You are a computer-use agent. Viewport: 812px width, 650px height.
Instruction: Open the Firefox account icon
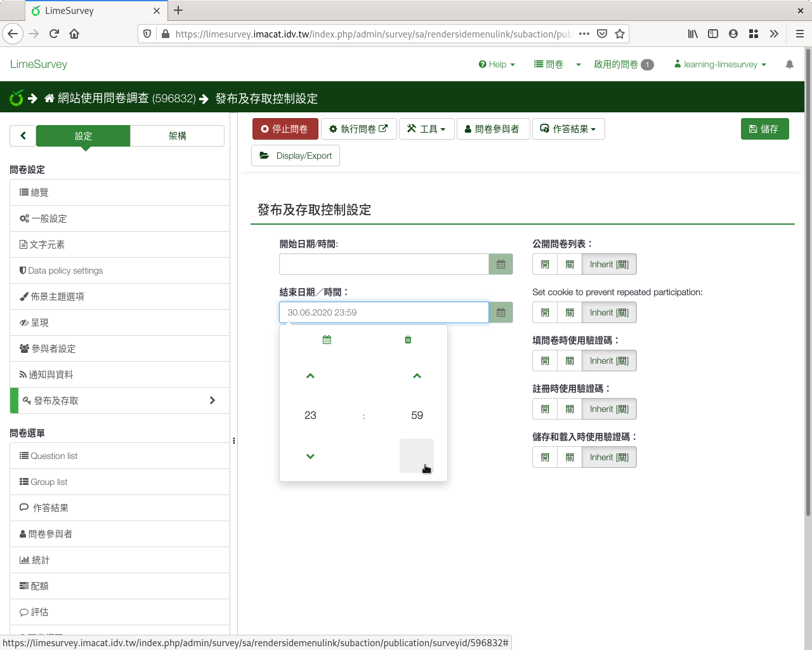point(733,34)
